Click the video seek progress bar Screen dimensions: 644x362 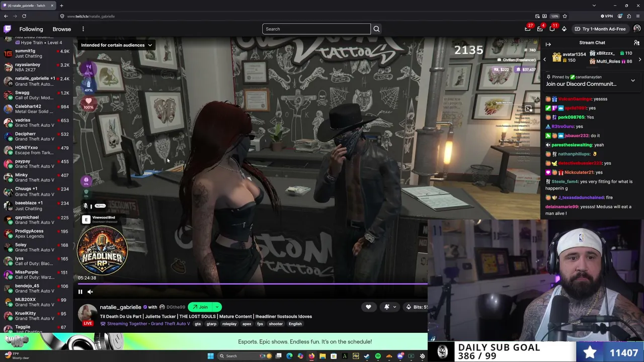pos(253,284)
